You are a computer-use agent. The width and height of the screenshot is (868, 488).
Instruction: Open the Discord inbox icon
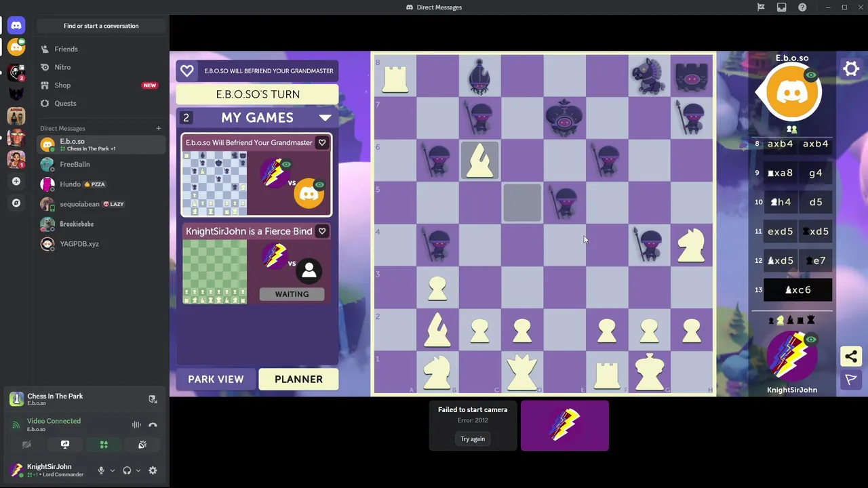782,7
